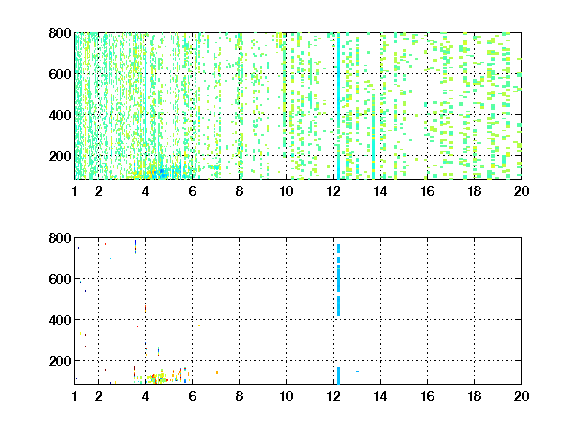The image size is (576, 432).
Task: Click the small blue dash near 13 in bottom plot
Action: (357, 371)
